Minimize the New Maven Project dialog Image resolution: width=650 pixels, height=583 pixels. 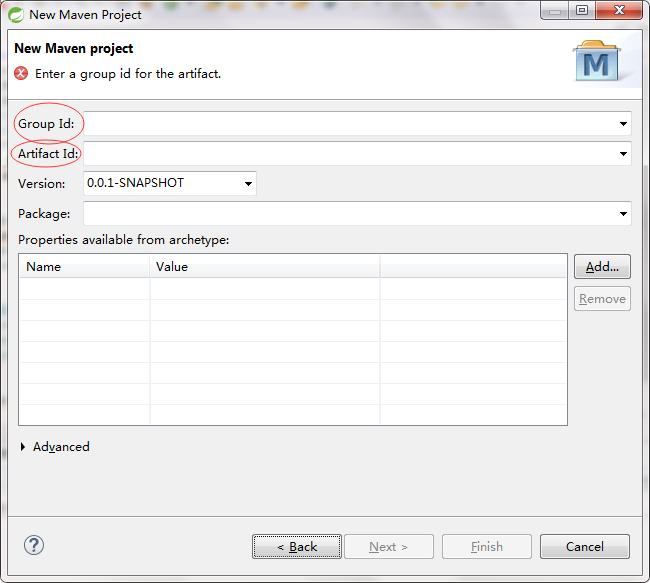555,10
